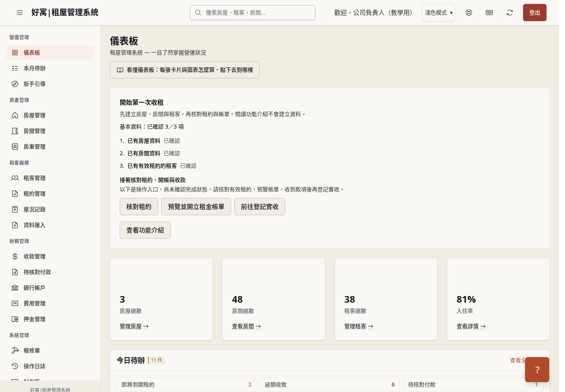Click the clipboard icon beside 屋況記錄

(15, 209)
